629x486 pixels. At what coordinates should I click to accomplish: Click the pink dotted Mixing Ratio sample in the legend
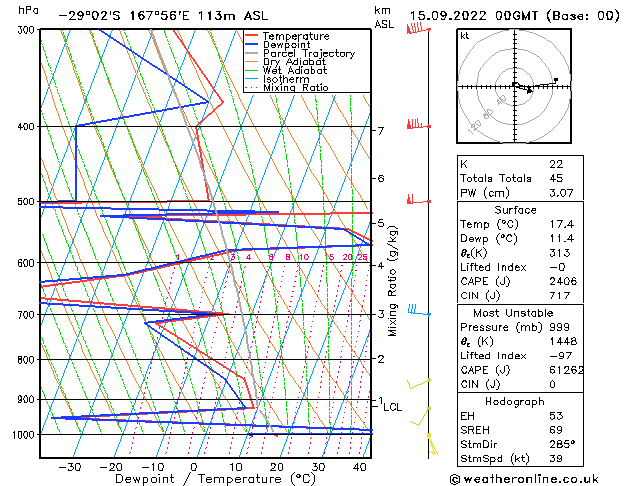[252, 87]
